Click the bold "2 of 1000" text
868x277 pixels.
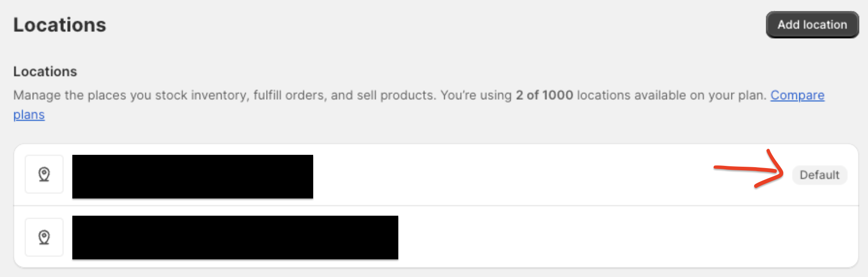544,95
